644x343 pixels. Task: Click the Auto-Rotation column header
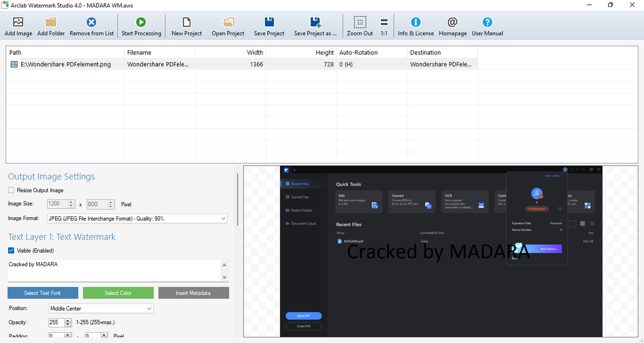click(x=372, y=52)
